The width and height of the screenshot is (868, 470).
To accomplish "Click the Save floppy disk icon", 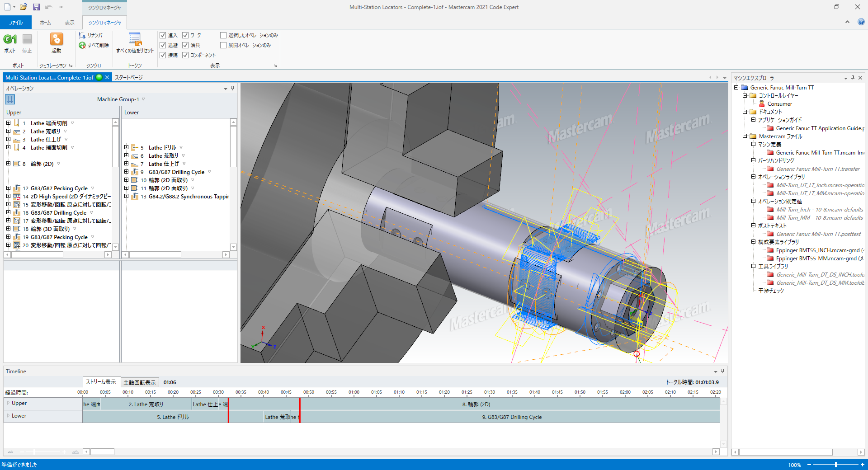I will pyautogui.click(x=37, y=7).
